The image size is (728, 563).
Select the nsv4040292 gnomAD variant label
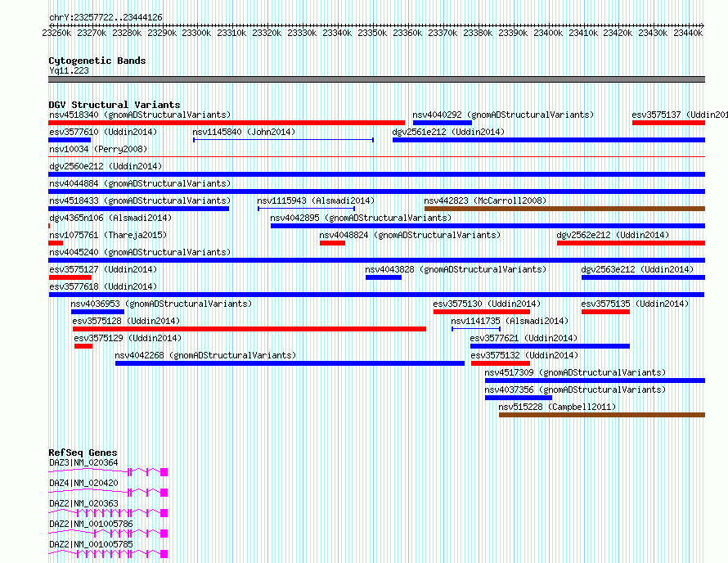[x=503, y=115]
